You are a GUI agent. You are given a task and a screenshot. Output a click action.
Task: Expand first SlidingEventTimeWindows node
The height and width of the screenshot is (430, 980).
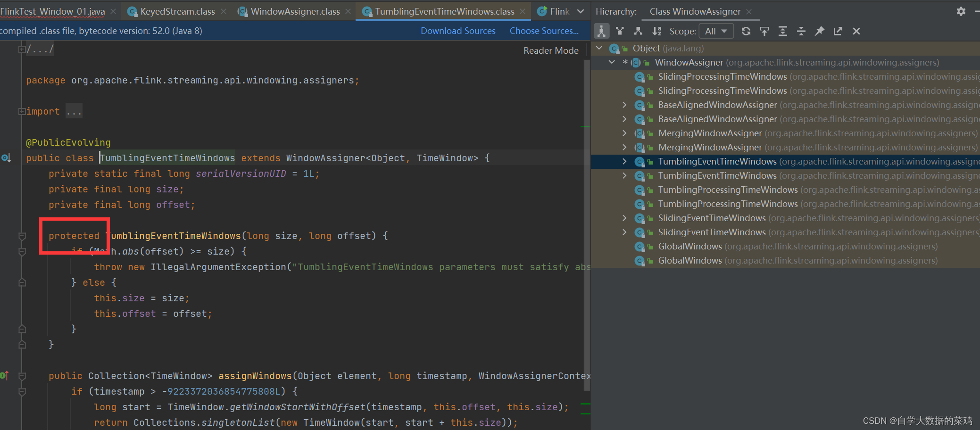pos(624,218)
